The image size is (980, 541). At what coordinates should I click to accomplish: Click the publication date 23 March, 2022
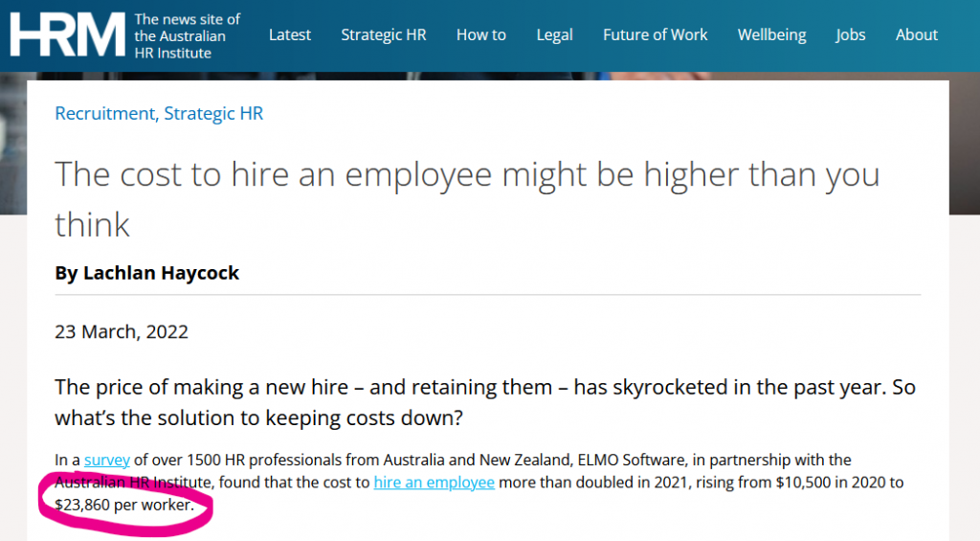(x=122, y=332)
